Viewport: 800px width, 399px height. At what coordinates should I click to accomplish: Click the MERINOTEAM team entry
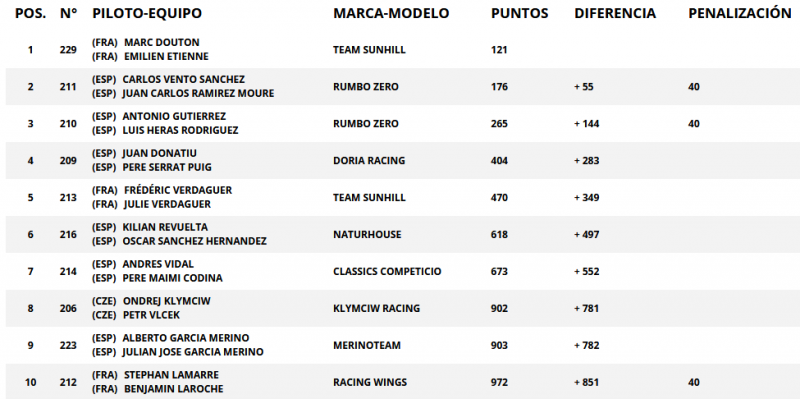tap(367, 345)
